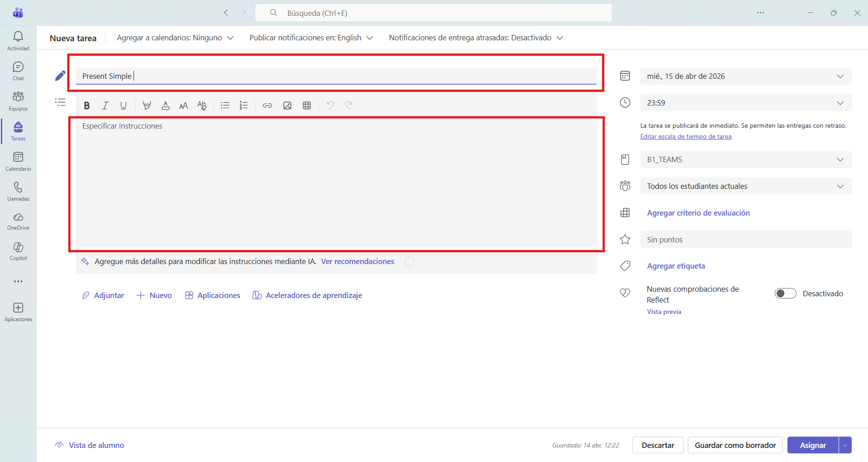The height and width of the screenshot is (462, 868).
Task: Open Llamadas in the sidebar
Action: click(18, 191)
